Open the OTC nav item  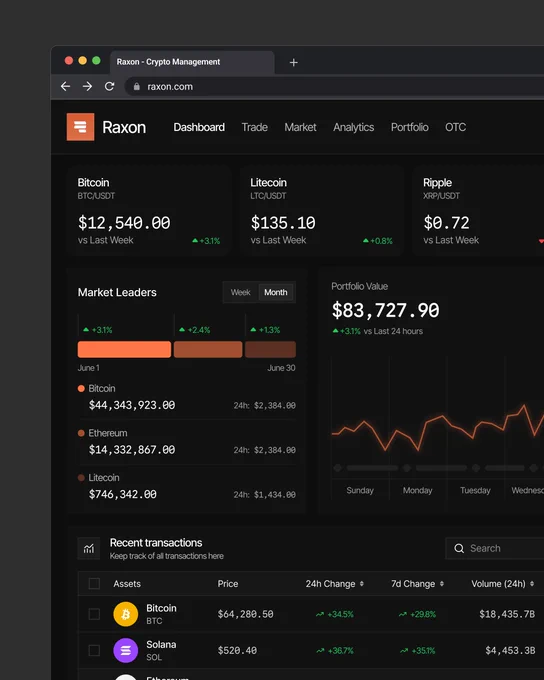[x=456, y=127]
